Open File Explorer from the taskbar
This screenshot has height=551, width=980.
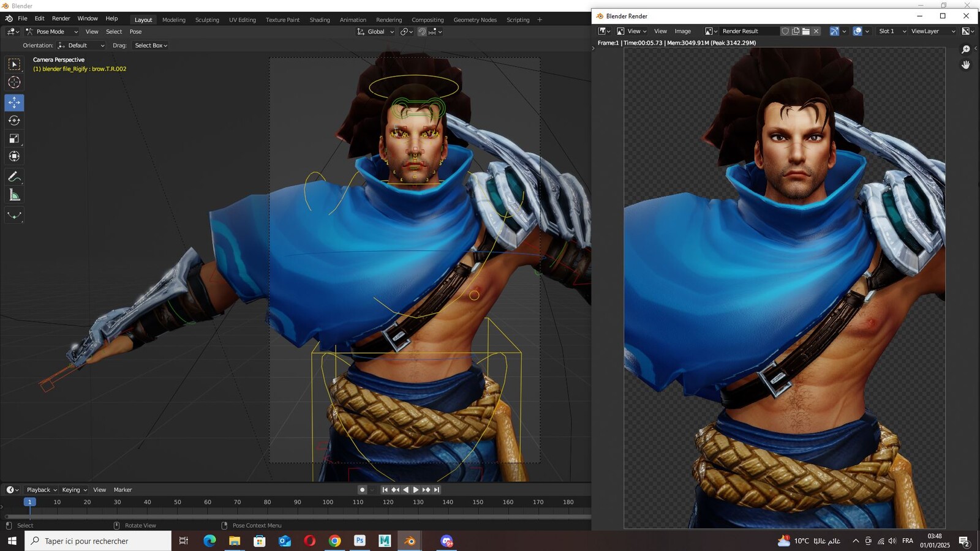235,541
